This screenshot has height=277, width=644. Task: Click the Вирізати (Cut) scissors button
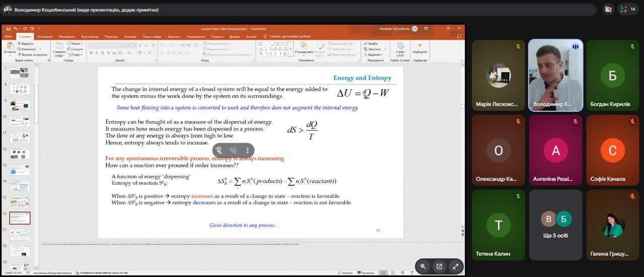(x=25, y=43)
